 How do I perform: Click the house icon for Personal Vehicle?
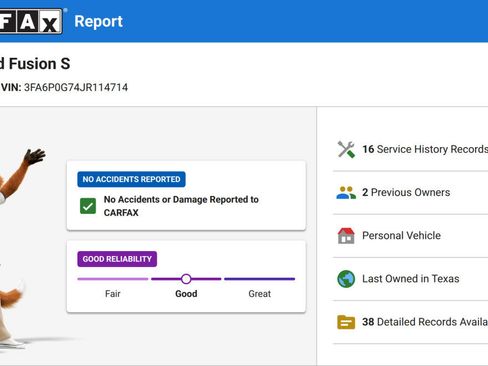coord(346,235)
